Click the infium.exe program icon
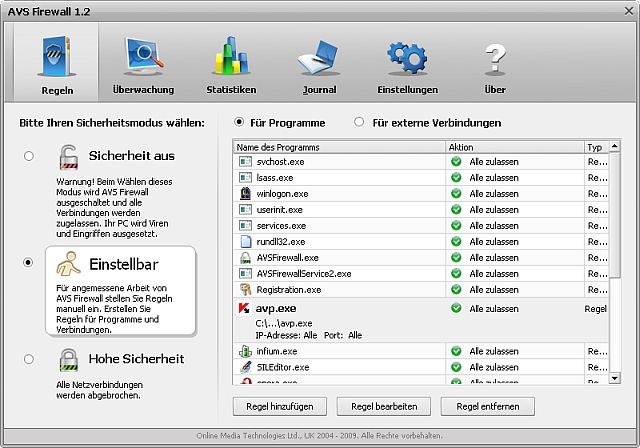This screenshot has height=448, width=640. point(245,351)
